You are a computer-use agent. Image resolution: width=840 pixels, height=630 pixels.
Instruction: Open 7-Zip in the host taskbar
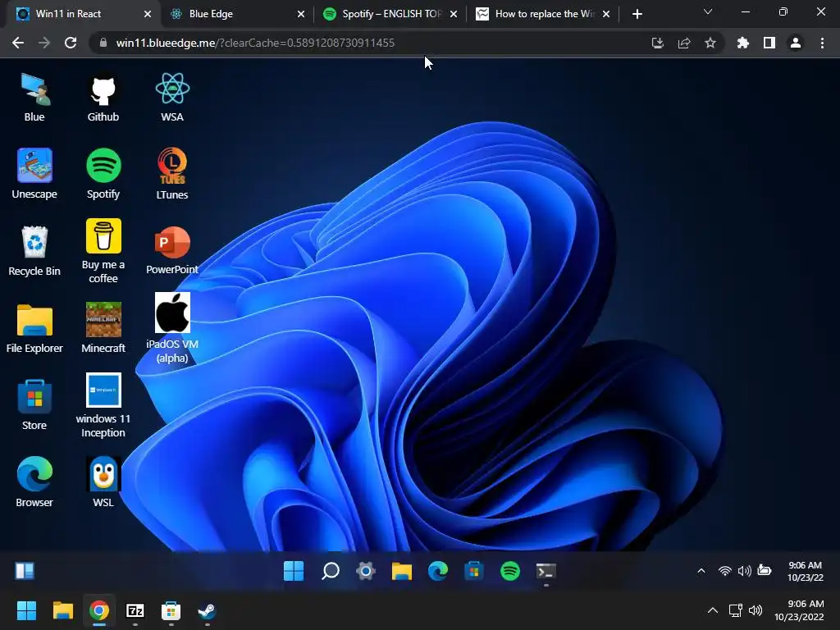135,610
